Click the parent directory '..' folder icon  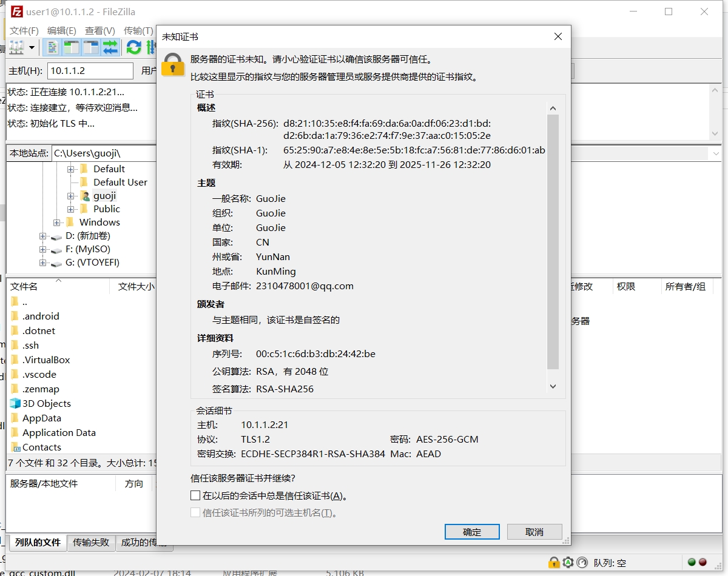(15, 301)
